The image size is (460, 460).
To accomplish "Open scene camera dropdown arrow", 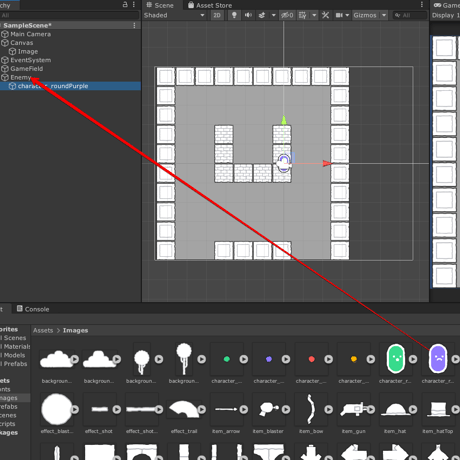I will coord(347,15).
